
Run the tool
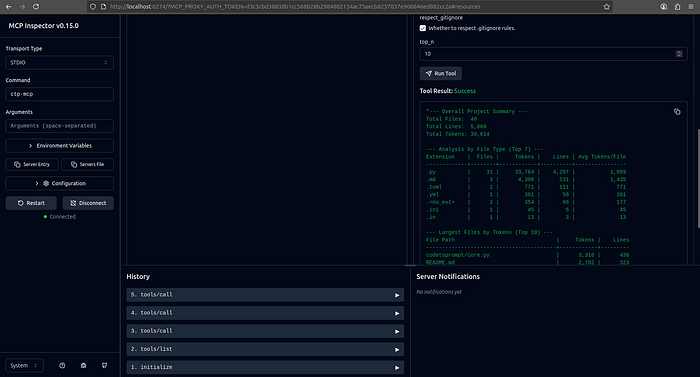441,73
